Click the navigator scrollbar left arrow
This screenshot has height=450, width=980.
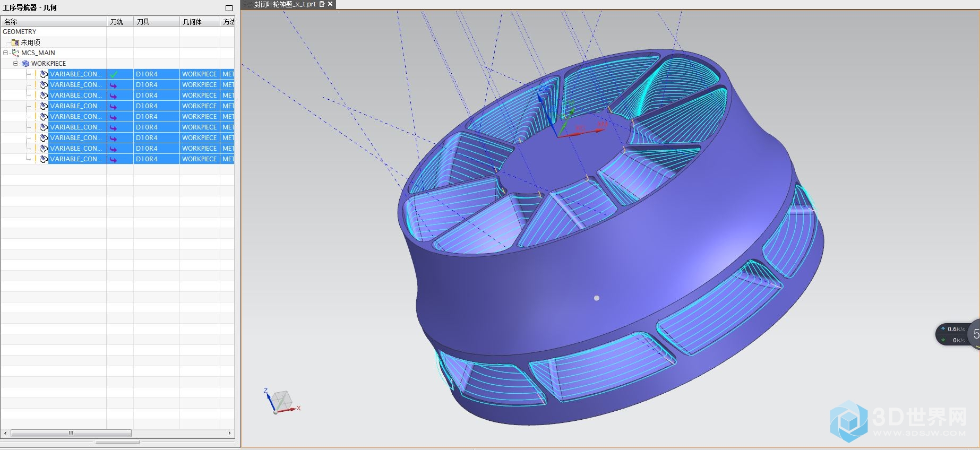coord(5,433)
